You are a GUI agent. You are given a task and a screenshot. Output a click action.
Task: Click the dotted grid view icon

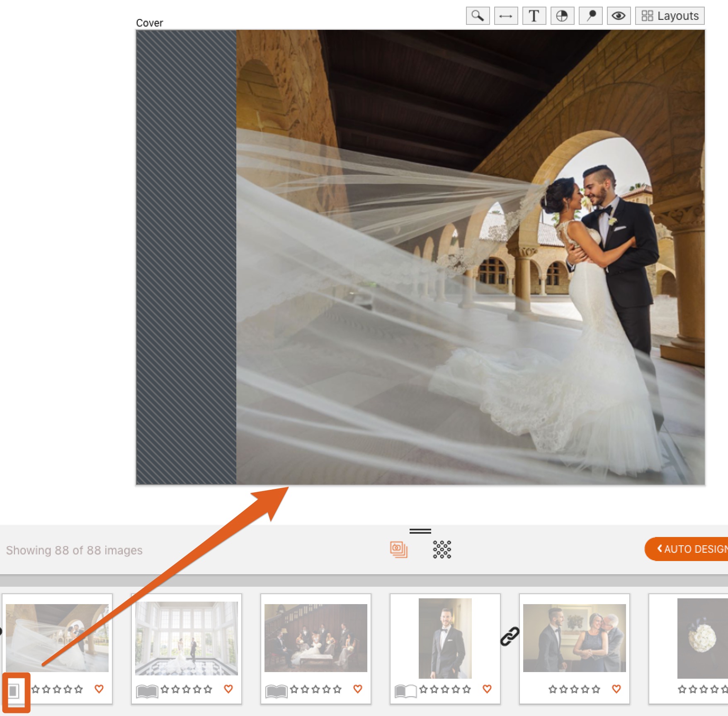tap(442, 549)
